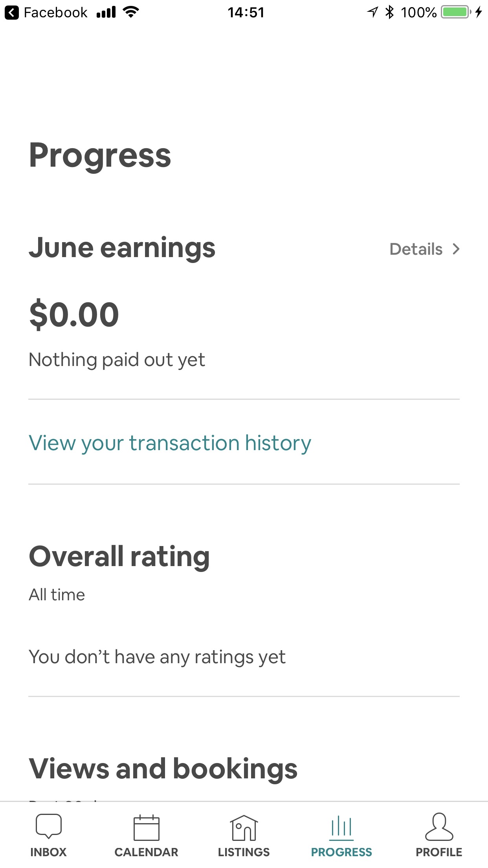488x868 pixels.
Task: Open the Profile person icon
Action: 439,827
